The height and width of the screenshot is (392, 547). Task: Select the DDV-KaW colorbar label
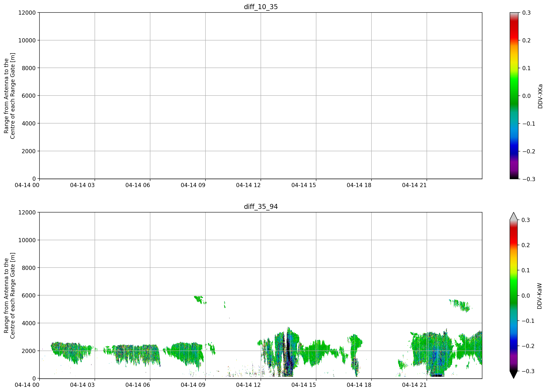pyautogui.click(x=539, y=296)
